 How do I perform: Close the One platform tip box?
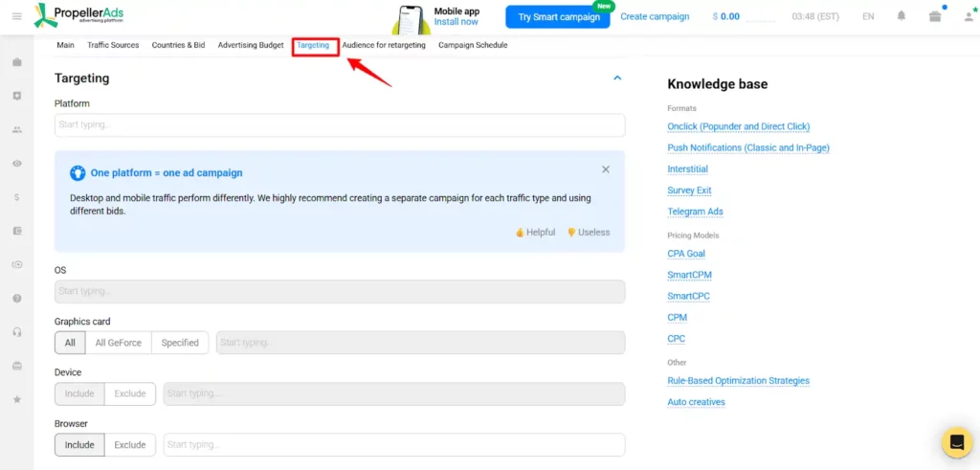click(x=606, y=169)
